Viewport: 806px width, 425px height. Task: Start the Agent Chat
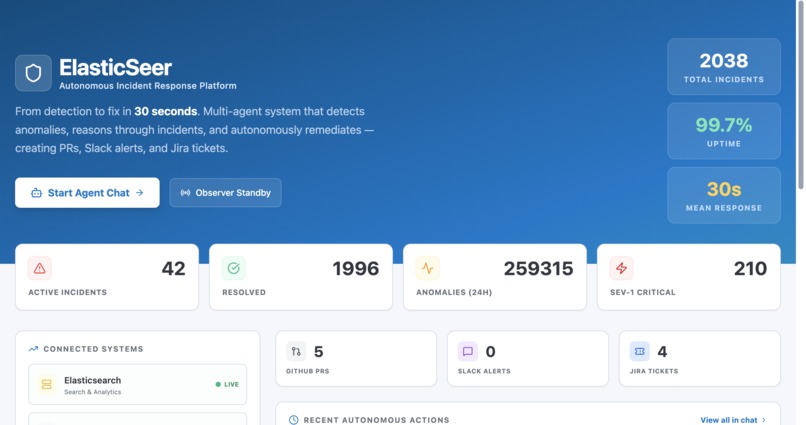[x=87, y=193]
